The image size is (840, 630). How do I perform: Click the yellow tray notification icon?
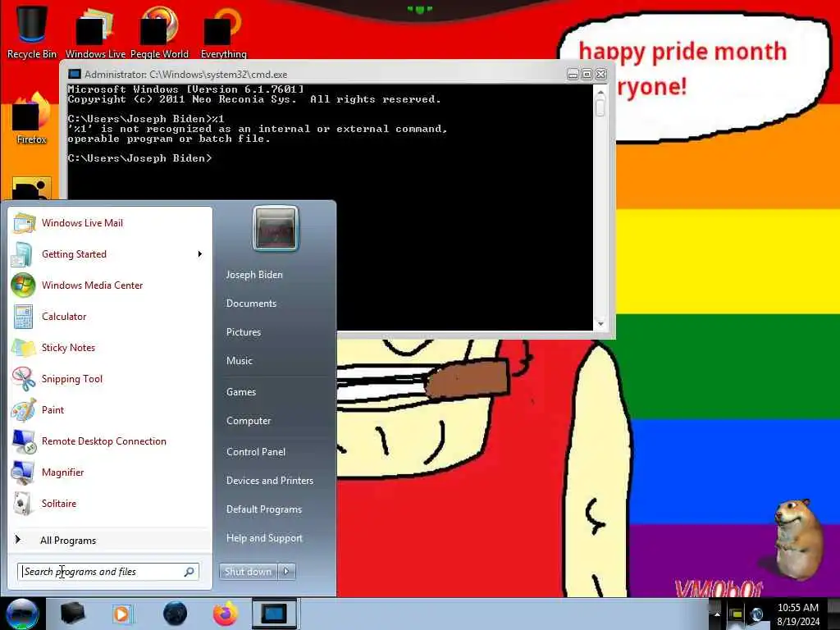pyautogui.click(x=736, y=614)
